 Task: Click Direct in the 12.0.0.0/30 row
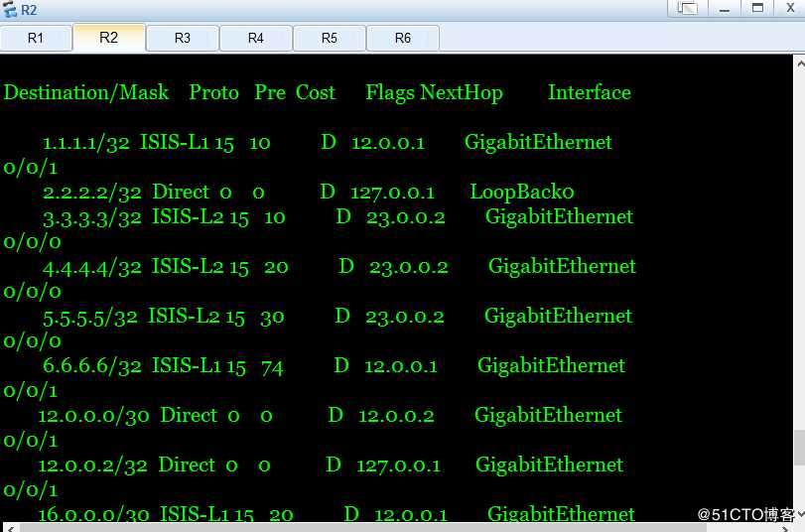[190, 416]
